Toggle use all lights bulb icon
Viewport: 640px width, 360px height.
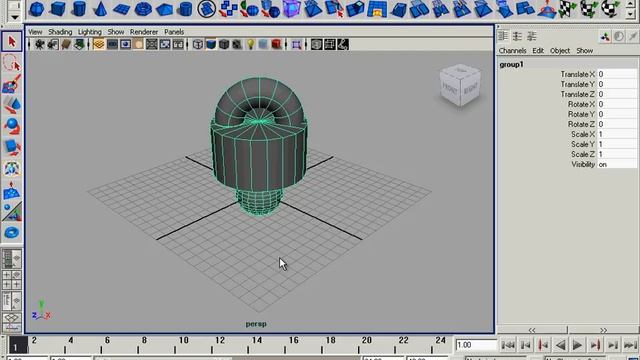(x=250, y=44)
